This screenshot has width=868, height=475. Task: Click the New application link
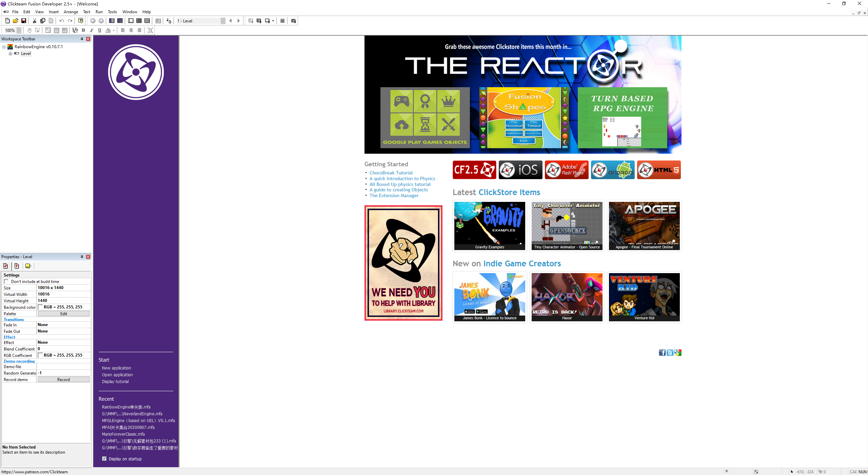(116, 368)
